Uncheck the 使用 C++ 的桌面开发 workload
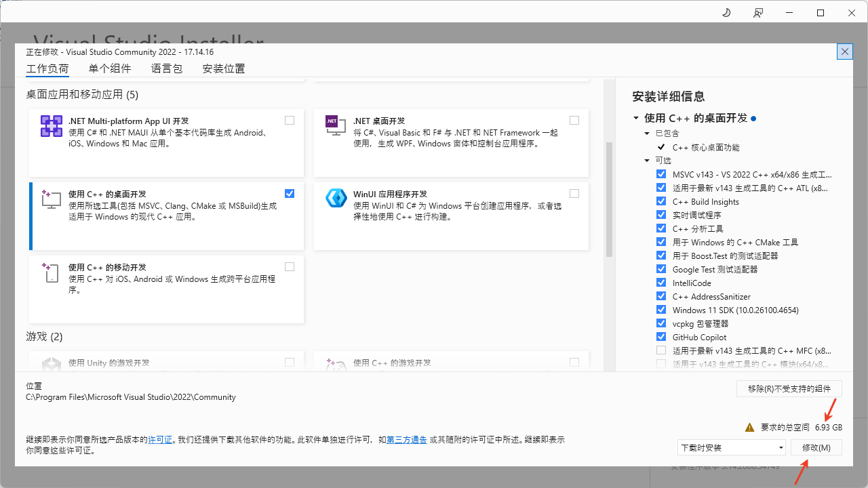868x488 pixels. coord(290,194)
